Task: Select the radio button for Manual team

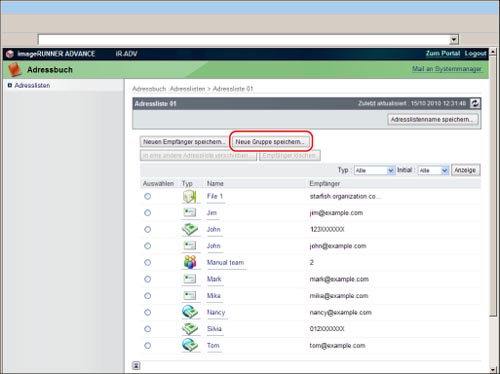Action: (147, 262)
